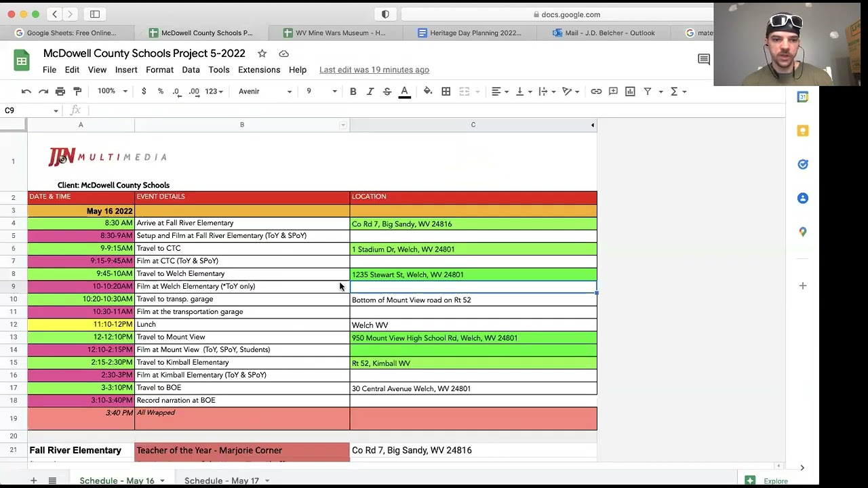Image resolution: width=868 pixels, height=488 pixels.
Task: Open the Avenir font dropdown
Action: tap(264, 91)
